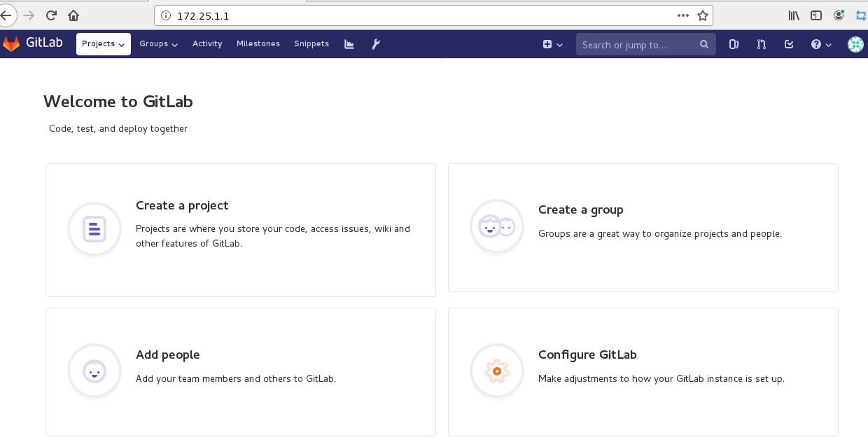Toggle the browser sidebar icon
868x440 pixels.
815,15
